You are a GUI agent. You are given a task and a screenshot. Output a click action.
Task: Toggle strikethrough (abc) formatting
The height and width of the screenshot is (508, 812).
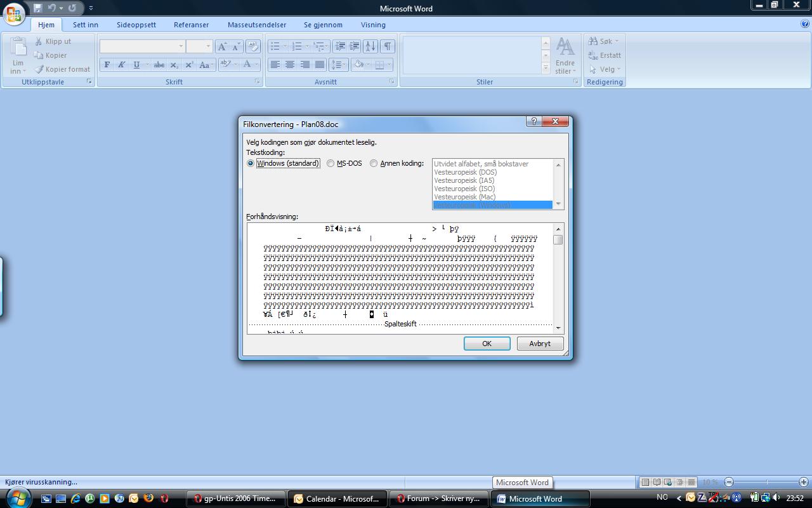click(159, 65)
